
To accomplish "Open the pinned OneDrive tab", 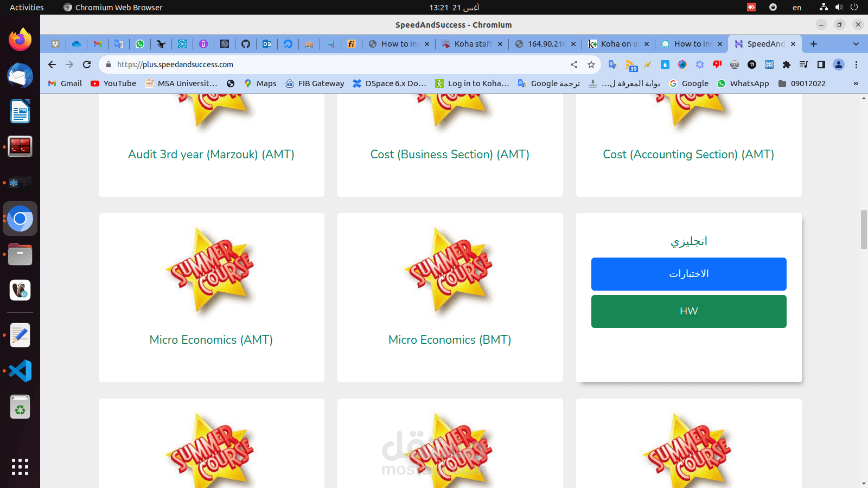I will click(x=76, y=44).
